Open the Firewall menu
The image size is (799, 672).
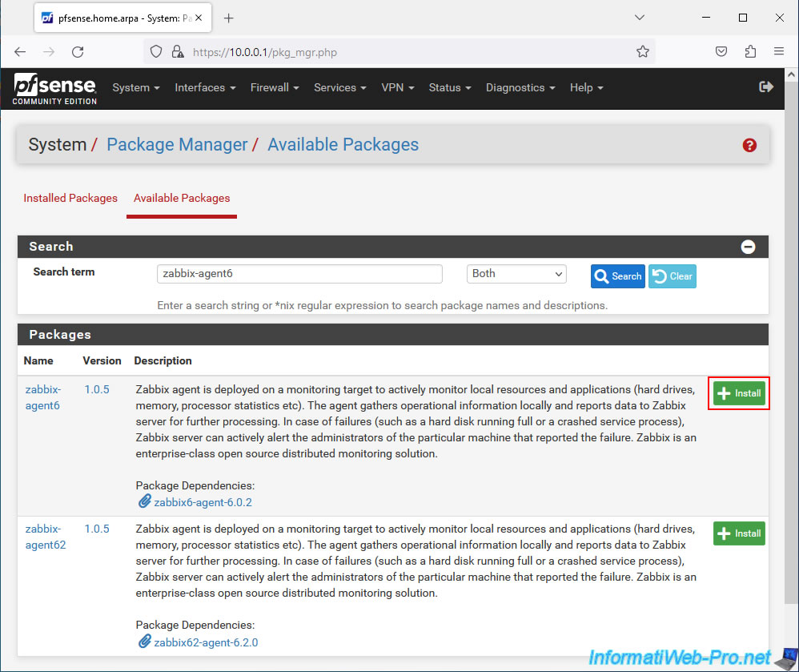tap(275, 87)
